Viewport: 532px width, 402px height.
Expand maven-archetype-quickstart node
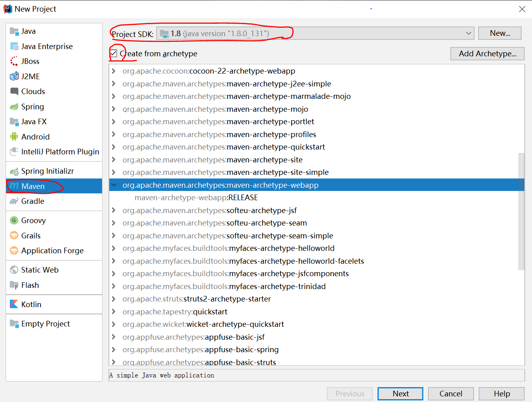114,147
